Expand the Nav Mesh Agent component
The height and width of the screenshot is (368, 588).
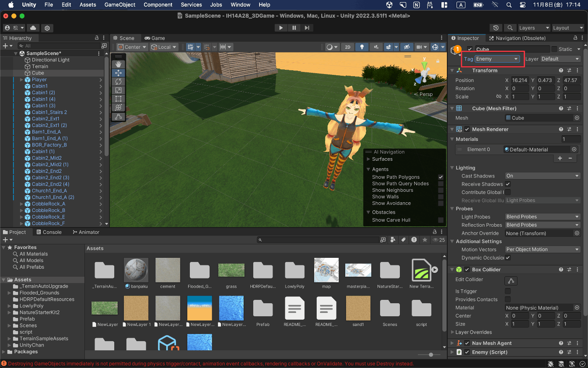(x=452, y=343)
